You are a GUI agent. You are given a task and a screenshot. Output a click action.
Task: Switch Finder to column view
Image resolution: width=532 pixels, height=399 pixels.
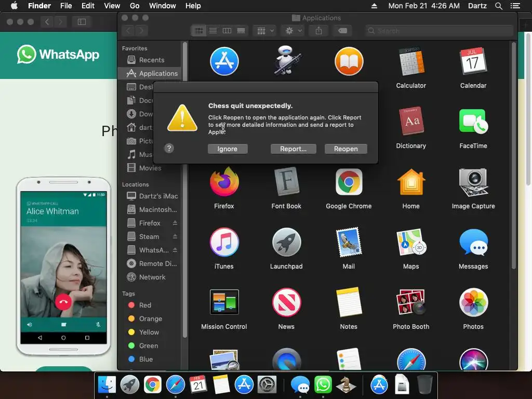coord(227,31)
